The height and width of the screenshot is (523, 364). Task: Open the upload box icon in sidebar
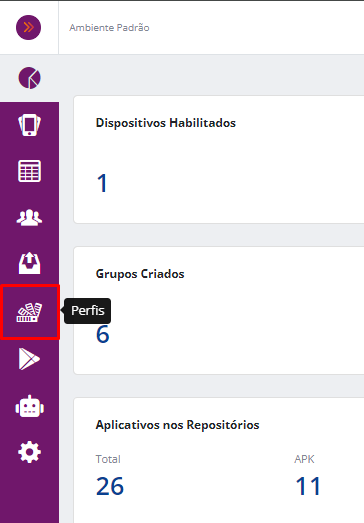coord(29,263)
